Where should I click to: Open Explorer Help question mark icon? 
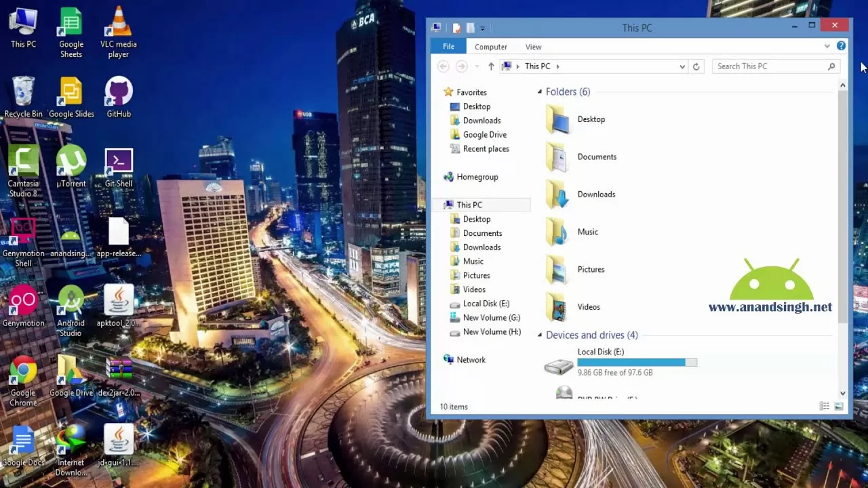(841, 46)
